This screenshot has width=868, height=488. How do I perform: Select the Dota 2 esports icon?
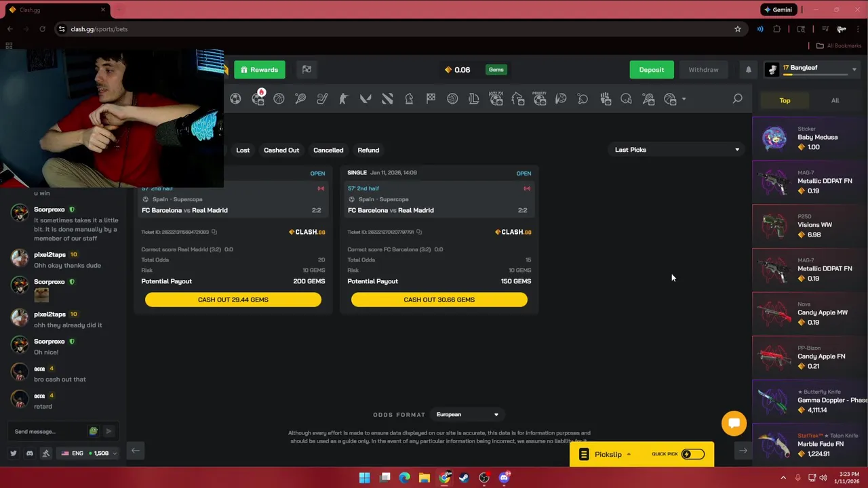click(x=387, y=99)
